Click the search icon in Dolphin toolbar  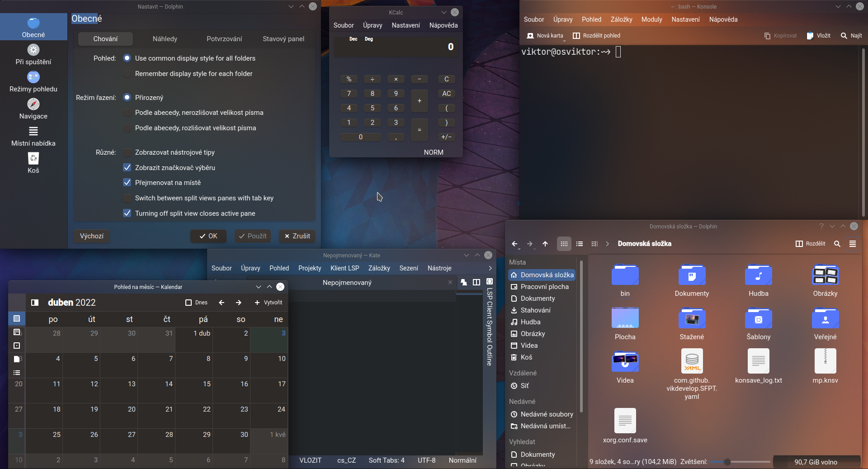[x=837, y=244]
